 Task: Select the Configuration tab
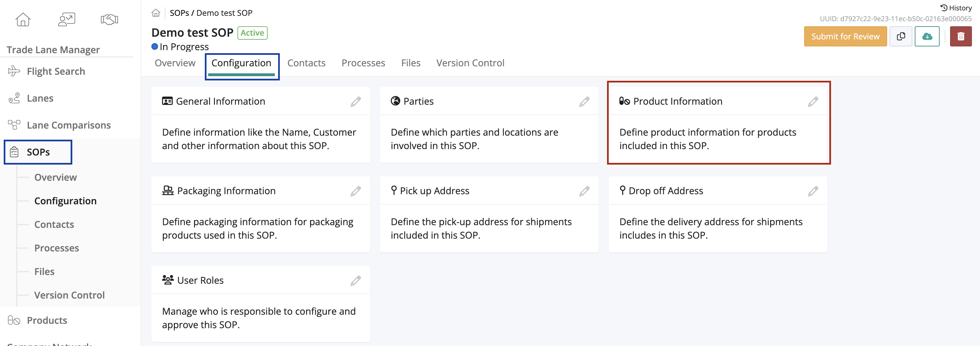click(241, 63)
